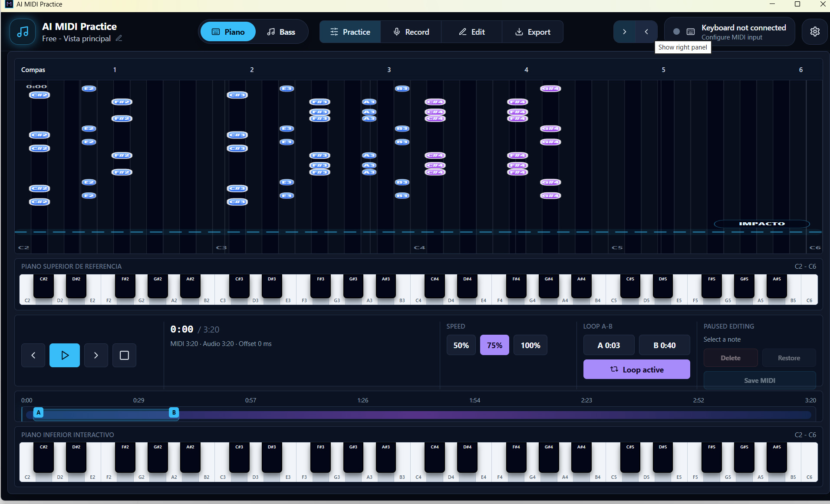Viewport: 830px width, 504px height.
Task: Set speed to 75%
Action: [x=494, y=345]
